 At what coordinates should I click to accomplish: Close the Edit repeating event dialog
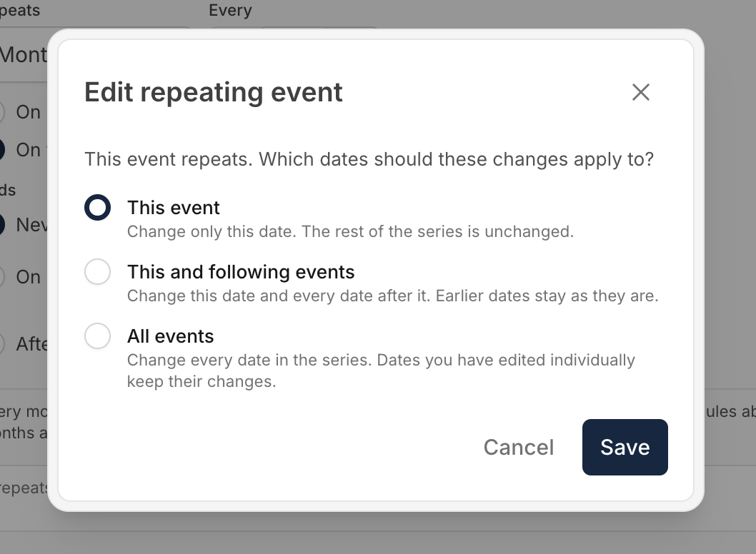pyautogui.click(x=641, y=92)
